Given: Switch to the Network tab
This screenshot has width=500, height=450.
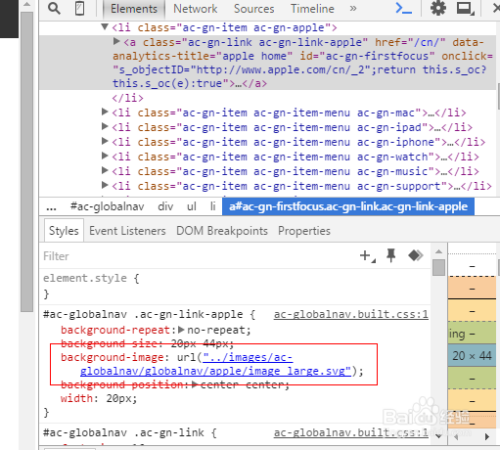Looking at the screenshot, I should [195, 9].
